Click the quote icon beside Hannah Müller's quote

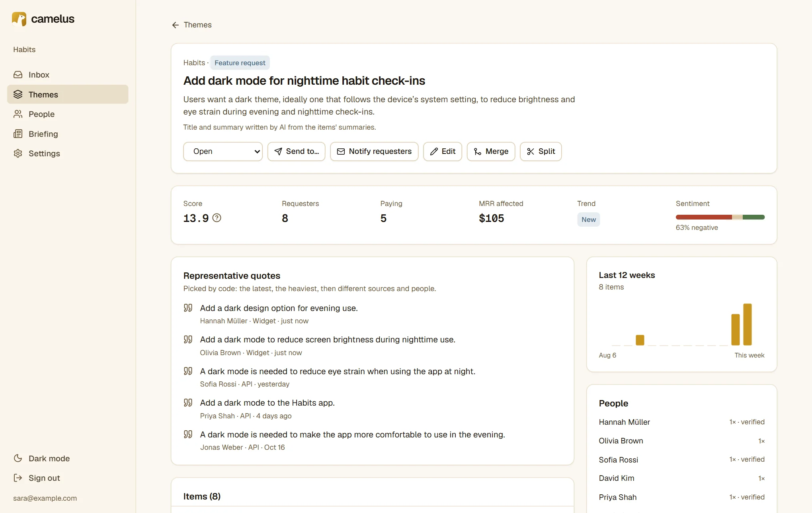188,308
